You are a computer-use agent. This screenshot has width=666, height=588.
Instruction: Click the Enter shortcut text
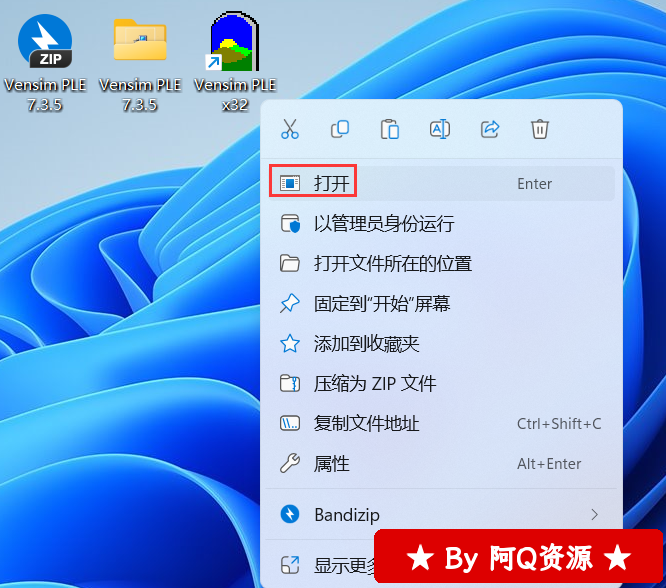click(x=534, y=184)
